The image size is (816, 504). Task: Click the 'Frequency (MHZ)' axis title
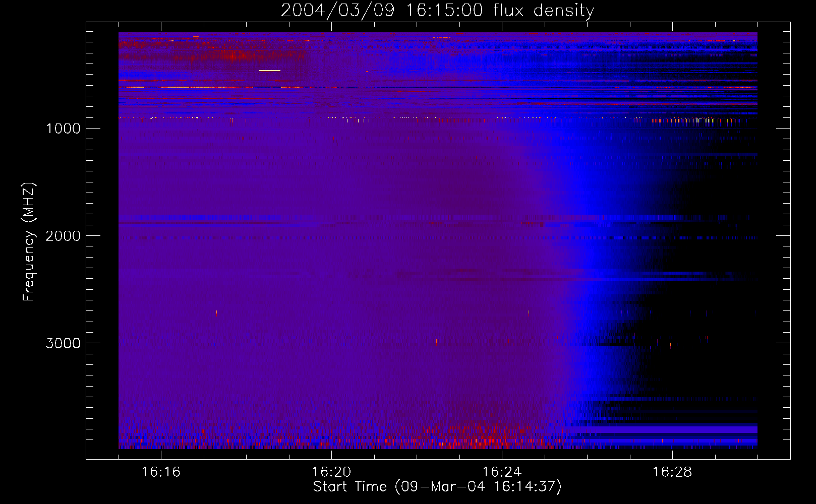(29, 242)
